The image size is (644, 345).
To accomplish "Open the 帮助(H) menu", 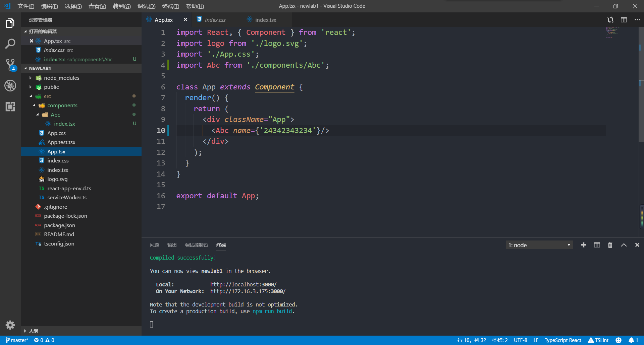I will point(195,6).
